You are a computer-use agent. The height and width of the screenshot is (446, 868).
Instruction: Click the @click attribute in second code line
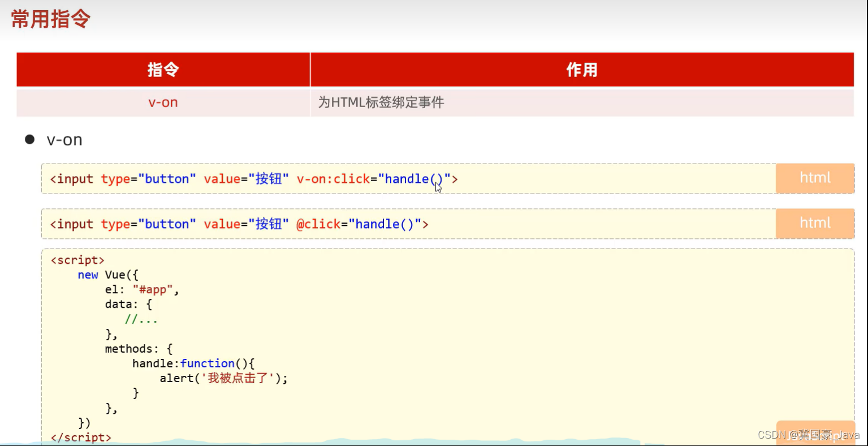click(318, 224)
